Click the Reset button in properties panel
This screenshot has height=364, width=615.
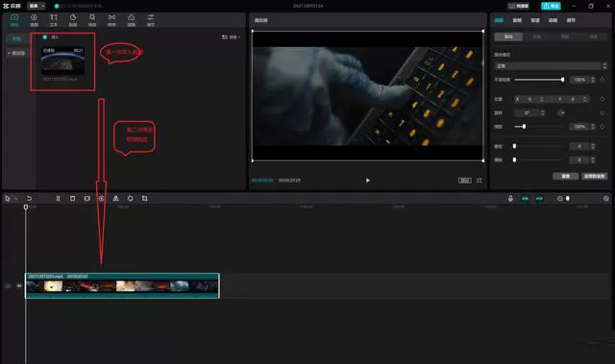coord(565,176)
